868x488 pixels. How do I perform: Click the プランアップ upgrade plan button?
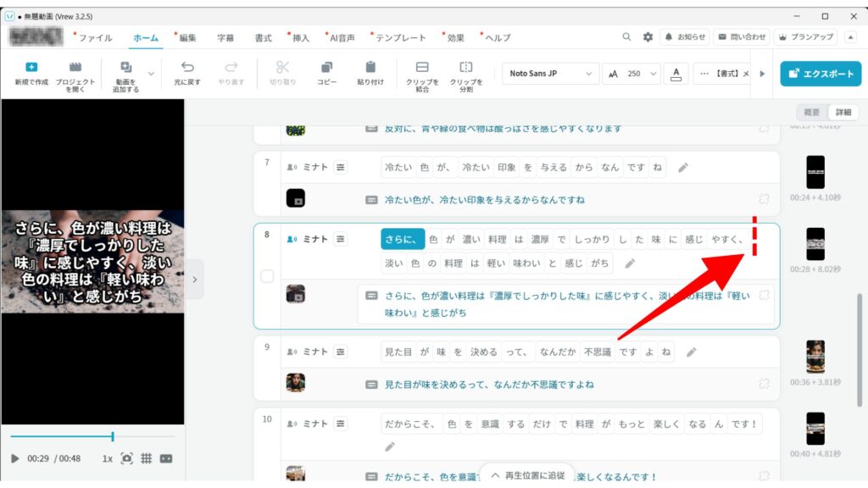coord(805,37)
